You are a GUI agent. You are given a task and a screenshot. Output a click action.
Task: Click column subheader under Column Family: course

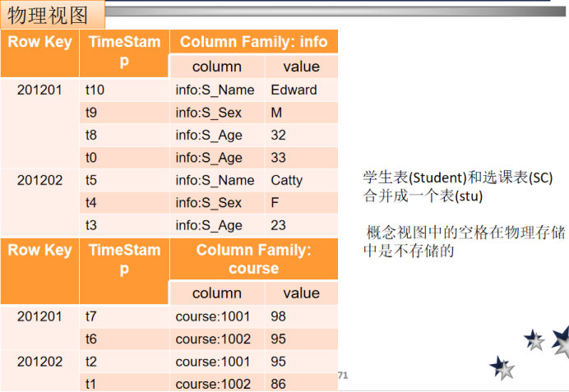(x=216, y=293)
